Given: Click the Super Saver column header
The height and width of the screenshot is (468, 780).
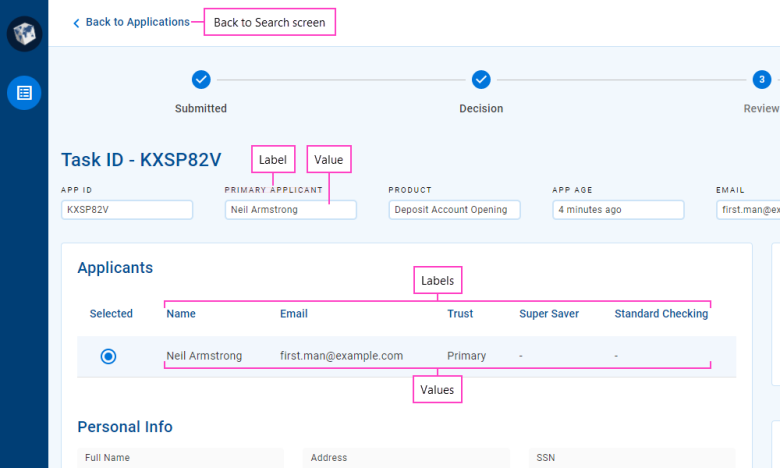Looking at the screenshot, I should (549, 314).
